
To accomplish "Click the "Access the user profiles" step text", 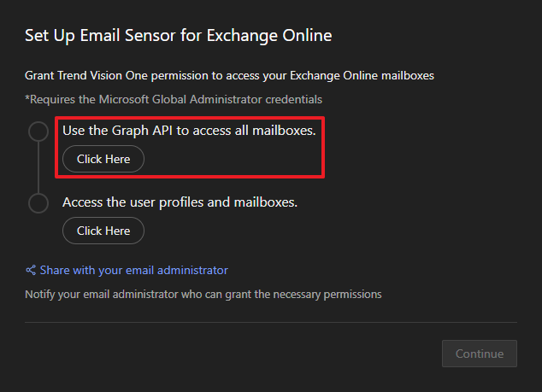I will tap(180, 202).
